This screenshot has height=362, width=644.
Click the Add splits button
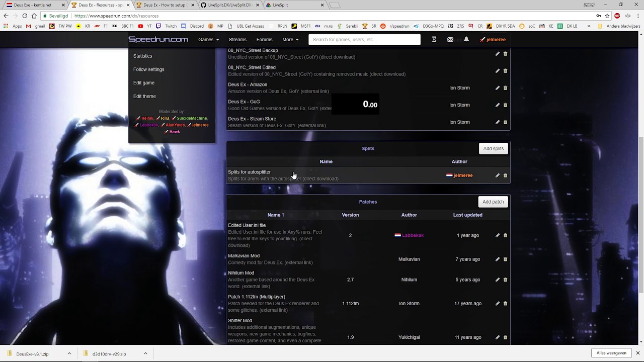(x=493, y=148)
